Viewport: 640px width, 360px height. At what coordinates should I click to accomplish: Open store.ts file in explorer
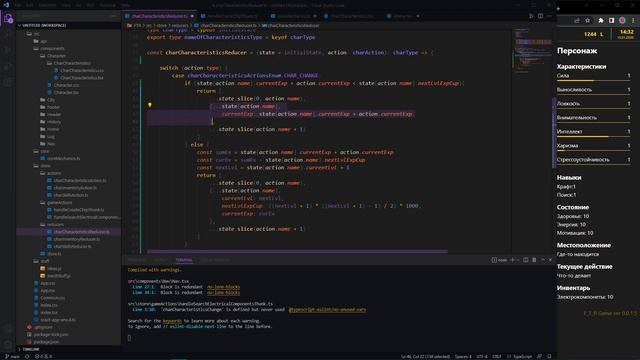[51, 254]
